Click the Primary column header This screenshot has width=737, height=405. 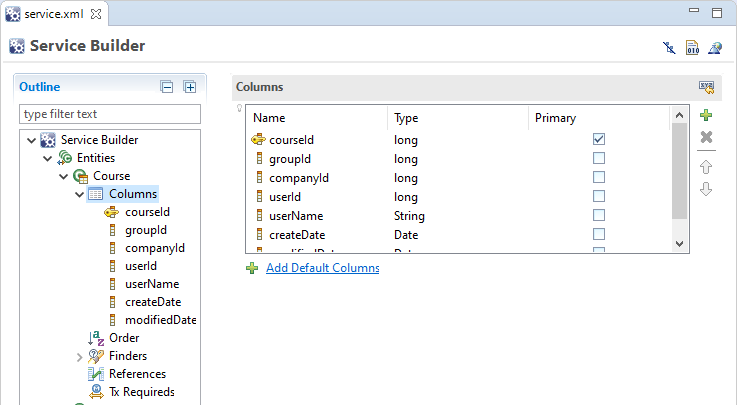(x=599, y=118)
